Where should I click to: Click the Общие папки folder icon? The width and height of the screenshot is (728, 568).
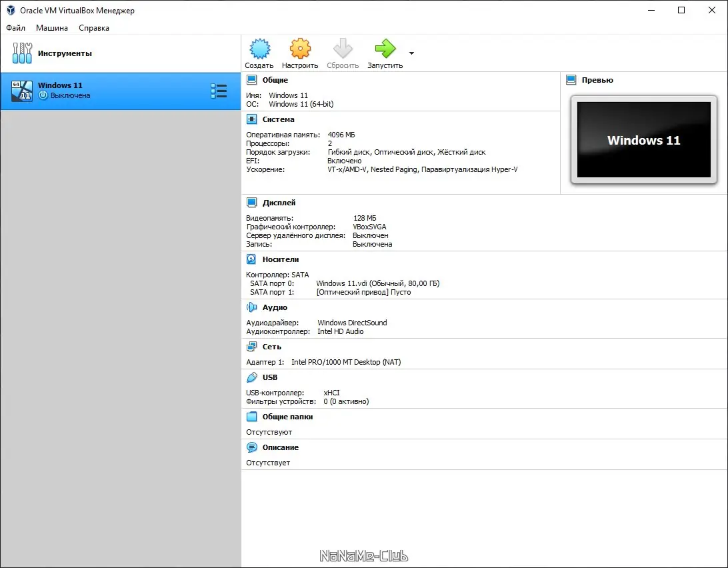click(x=251, y=417)
